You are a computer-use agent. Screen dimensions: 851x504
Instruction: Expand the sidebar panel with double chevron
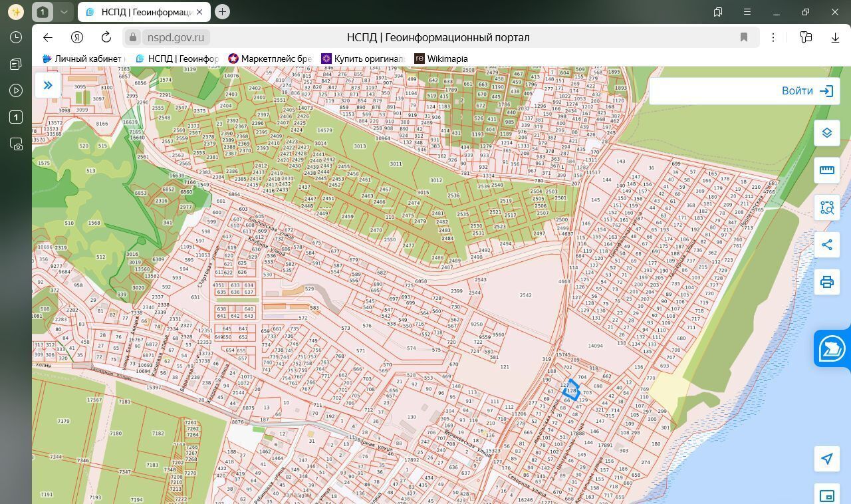click(x=48, y=85)
